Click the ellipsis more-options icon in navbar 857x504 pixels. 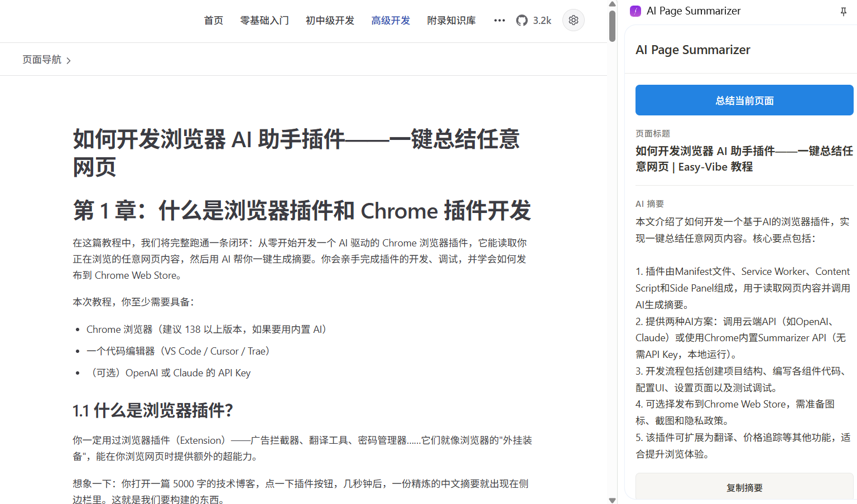(x=499, y=20)
